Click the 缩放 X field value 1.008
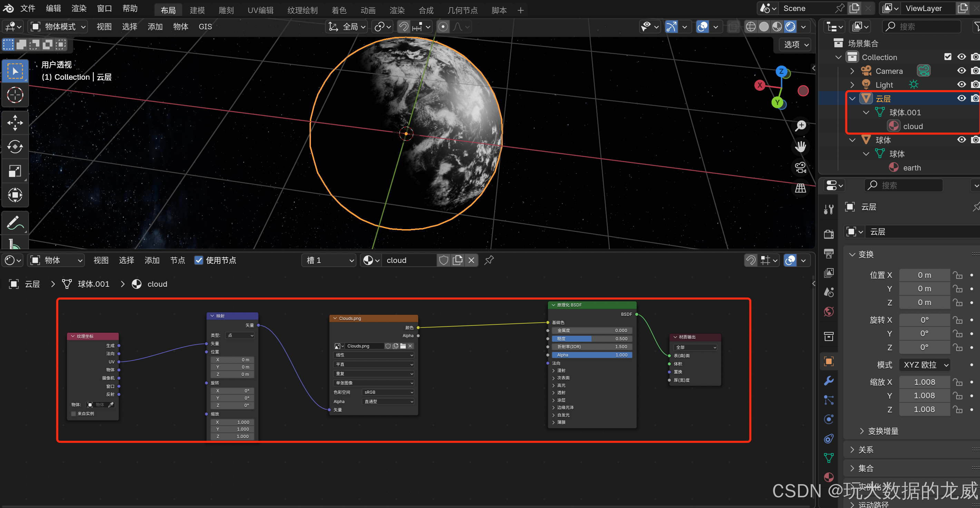980x508 pixels. pyautogui.click(x=924, y=382)
